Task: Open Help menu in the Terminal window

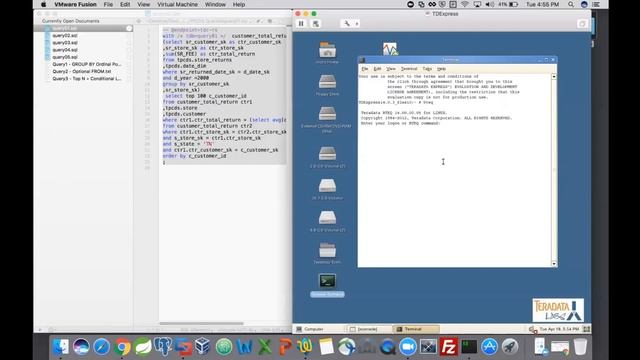Action: pos(441,69)
